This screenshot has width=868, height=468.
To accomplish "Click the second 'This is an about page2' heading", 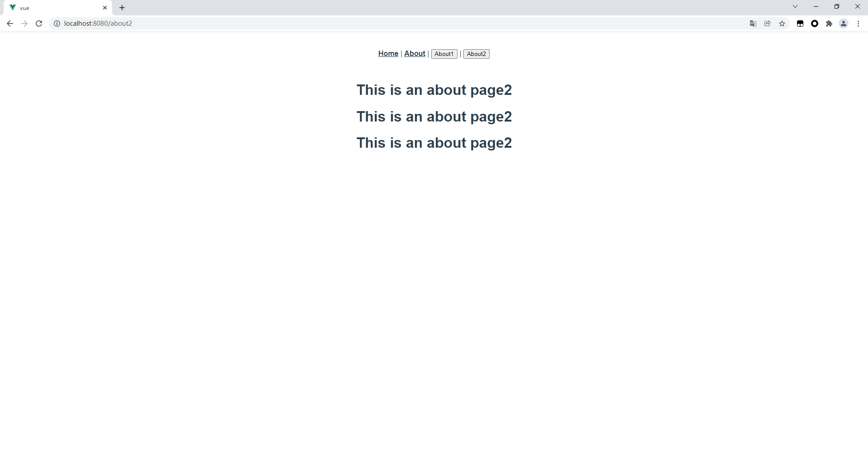I will click(x=434, y=117).
